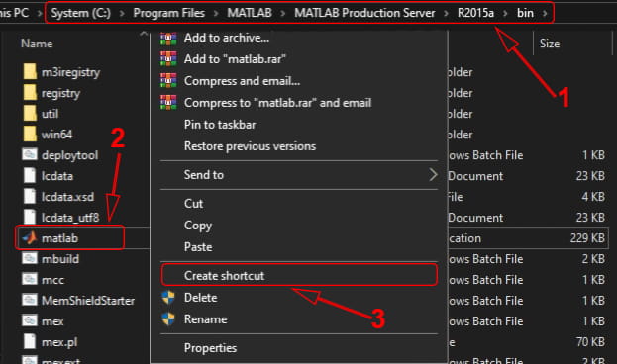The image size is (617, 364).
Task: Expand chevron after R2015a breadcrumb
Action: pos(505,14)
